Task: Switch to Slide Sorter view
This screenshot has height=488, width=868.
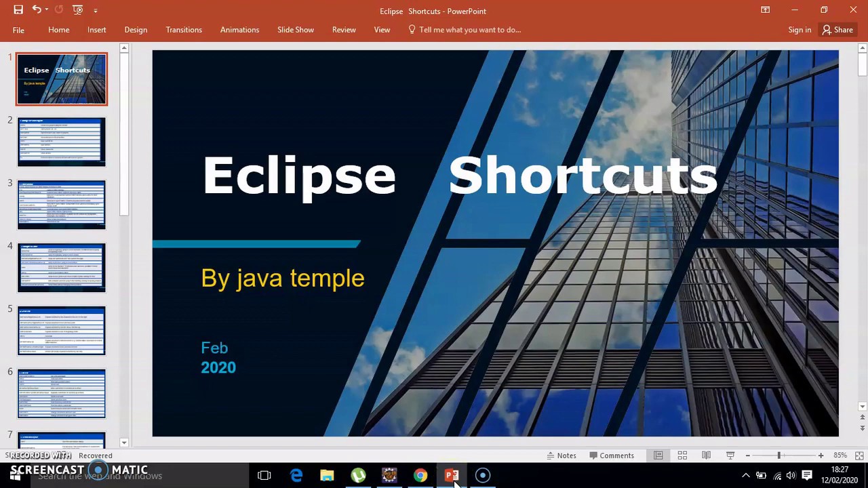Action: pos(682,455)
